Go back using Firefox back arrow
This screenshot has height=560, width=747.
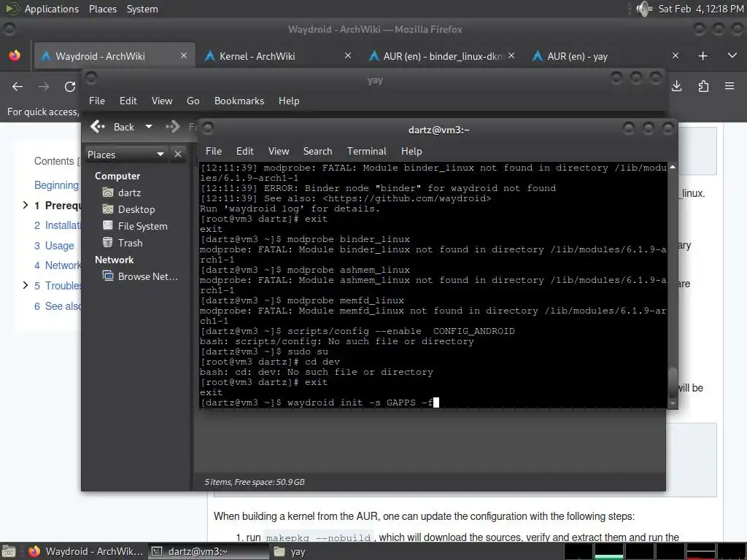coord(18,87)
